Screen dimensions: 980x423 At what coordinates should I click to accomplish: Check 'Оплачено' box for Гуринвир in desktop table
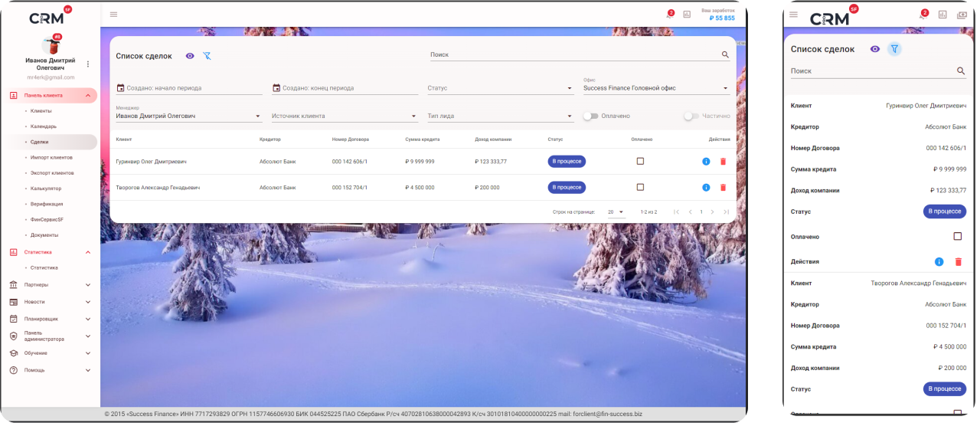click(x=640, y=161)
